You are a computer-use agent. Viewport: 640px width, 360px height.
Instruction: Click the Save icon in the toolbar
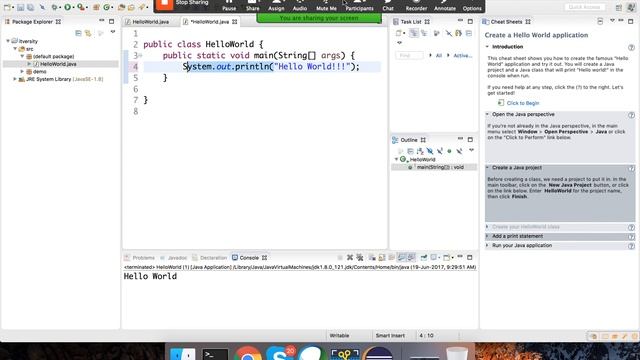pyautogui.click(x=20, y=7)
